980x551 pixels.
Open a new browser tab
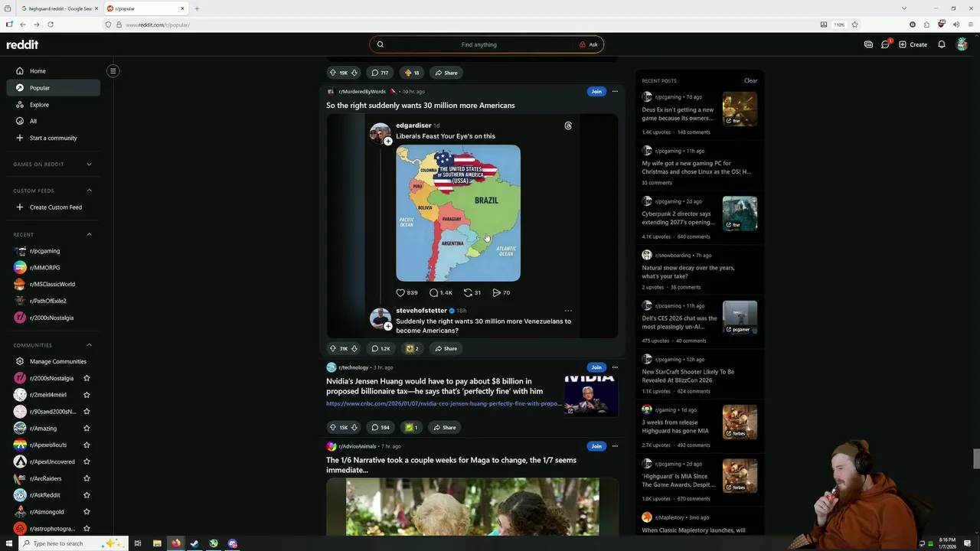197,8
